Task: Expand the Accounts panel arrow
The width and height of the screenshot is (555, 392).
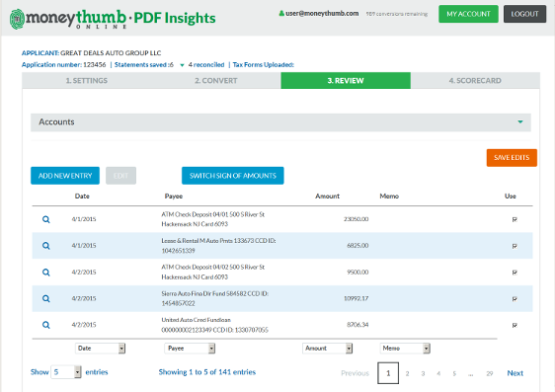Action: [520, 122]
